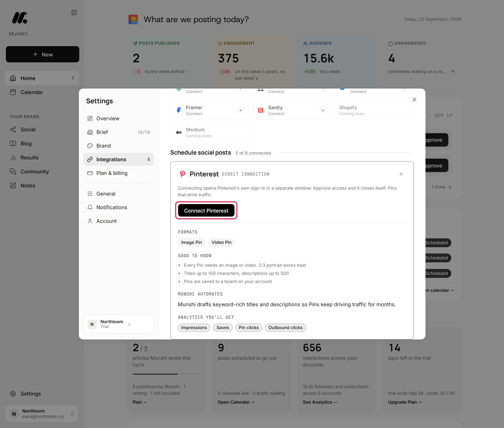Click the Overview grid icon
This screenshot has width=504, height=428.
(x=90, y=118)
